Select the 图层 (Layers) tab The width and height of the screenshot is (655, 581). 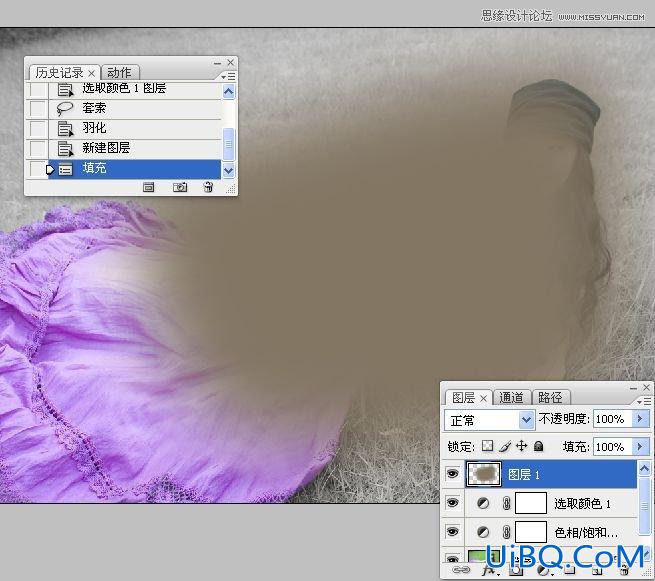tap(463, 398)
